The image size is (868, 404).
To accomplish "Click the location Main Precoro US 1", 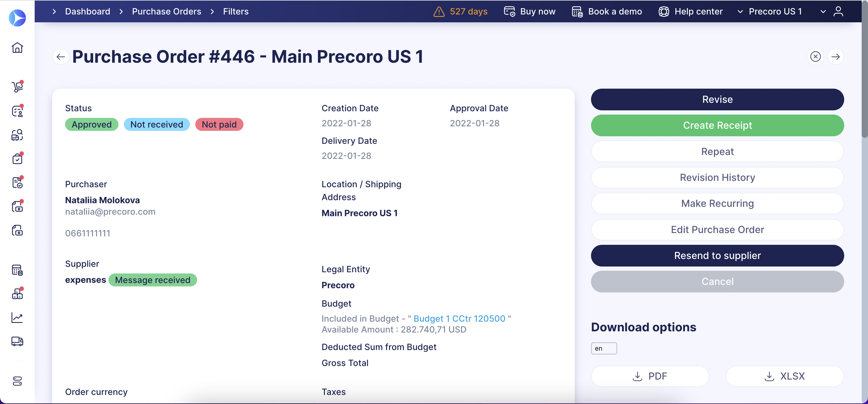I will coord(360,213).
